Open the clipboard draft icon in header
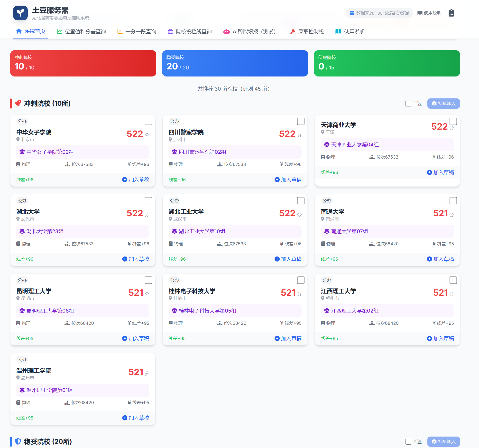The width and height of the screenshot is (479, 448). coord(451,13)
